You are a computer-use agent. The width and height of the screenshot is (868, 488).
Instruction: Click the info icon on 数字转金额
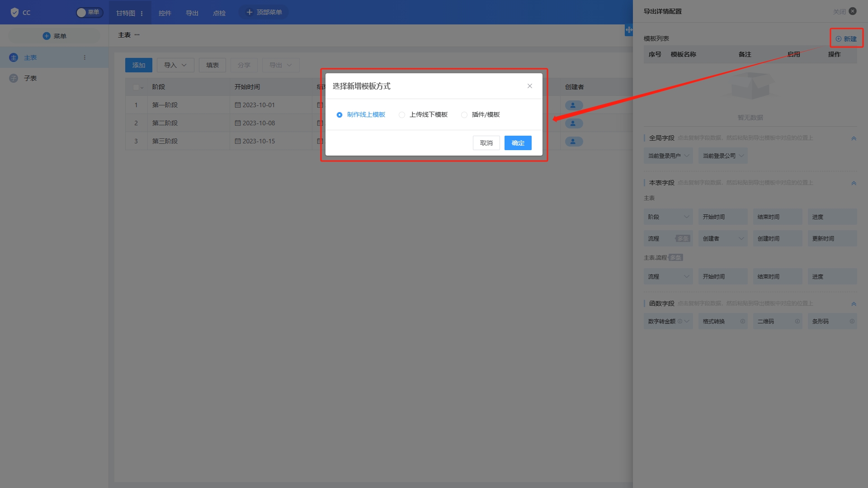pos(679,321)
